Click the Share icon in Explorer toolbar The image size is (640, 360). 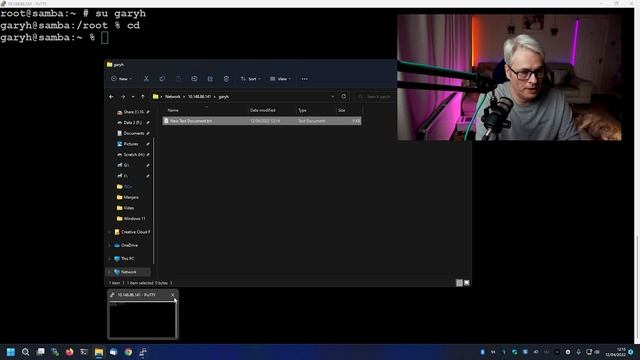210,79
